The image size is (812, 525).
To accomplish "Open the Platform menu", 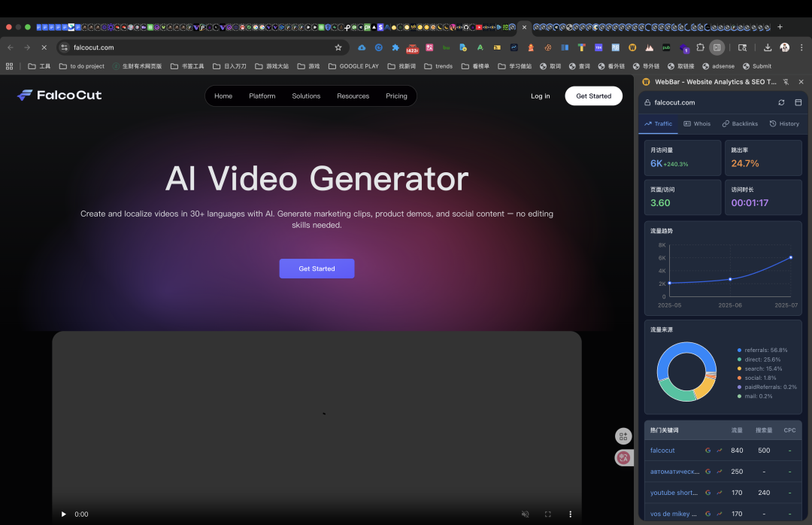I will tap(262, 96).
